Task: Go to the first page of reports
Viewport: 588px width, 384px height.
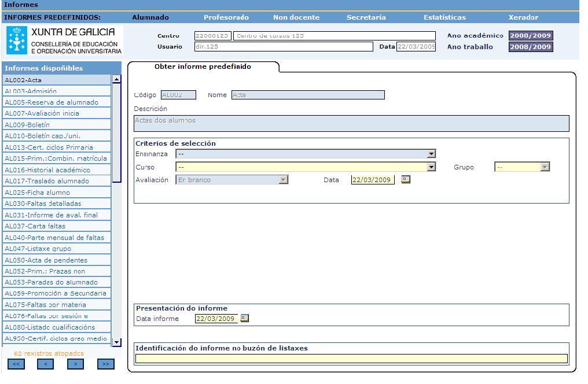Action: coord(17,364)
